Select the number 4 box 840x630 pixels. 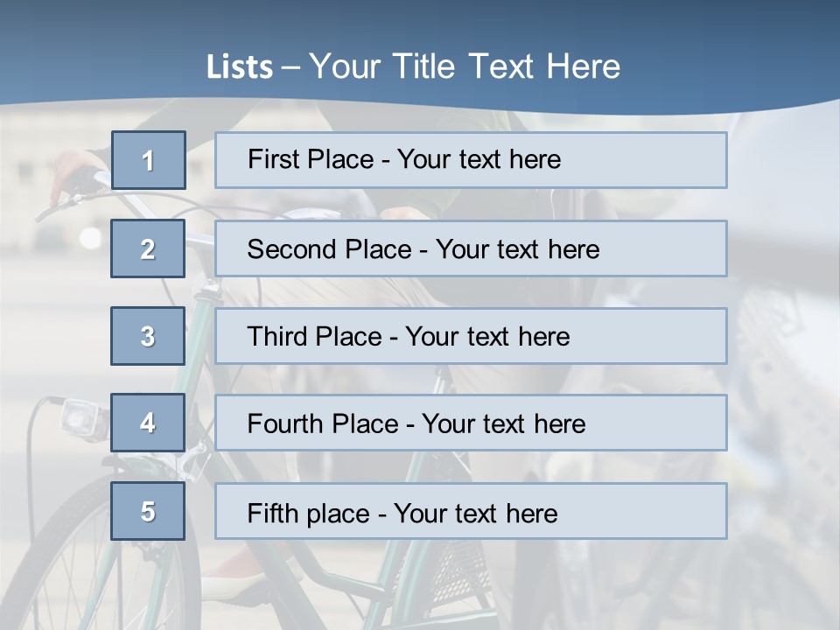click(148, 423)
